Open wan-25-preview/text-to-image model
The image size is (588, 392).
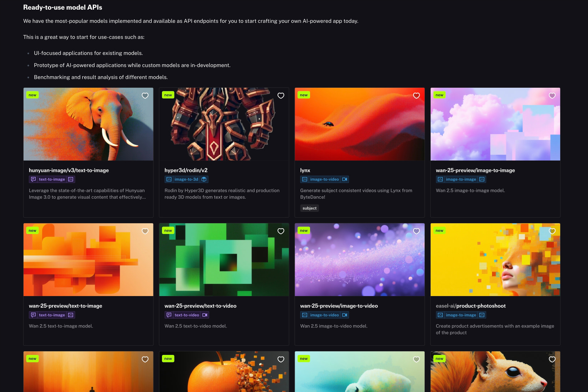65,306
